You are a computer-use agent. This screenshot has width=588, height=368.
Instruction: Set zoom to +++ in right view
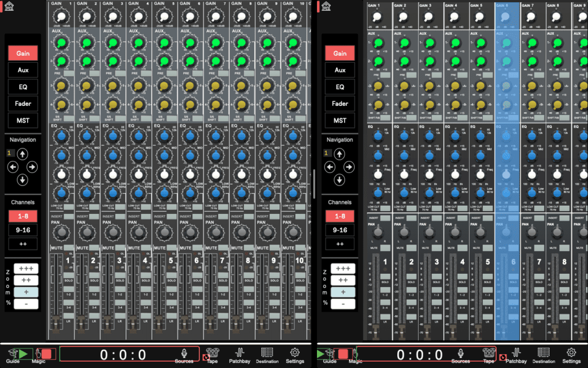tap(343, 269)
